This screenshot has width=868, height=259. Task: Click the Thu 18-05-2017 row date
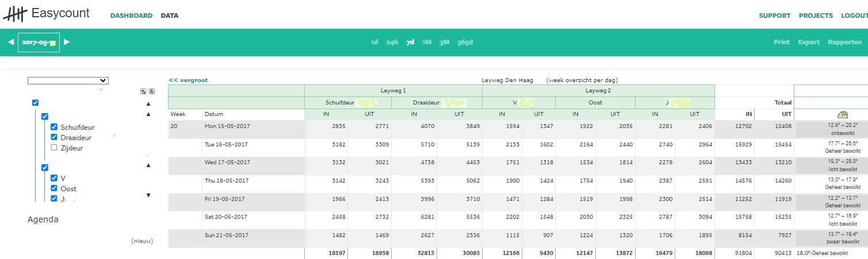coord(227,181)
